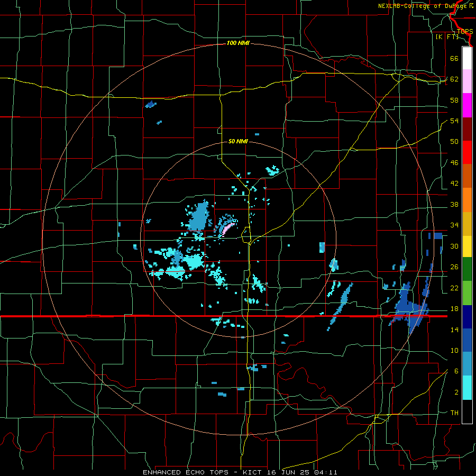Image resolution: width=476 pixels, height=476 pixels.
Task: Click 'ENHANCED ECHO TOPS' in the caption
Action: point(186,472)
